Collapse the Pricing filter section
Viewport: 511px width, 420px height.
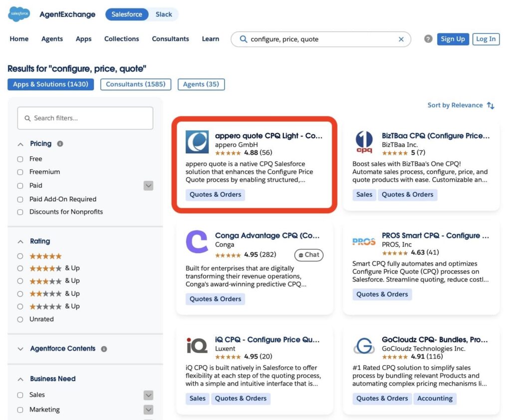click(x=20, y=144)
